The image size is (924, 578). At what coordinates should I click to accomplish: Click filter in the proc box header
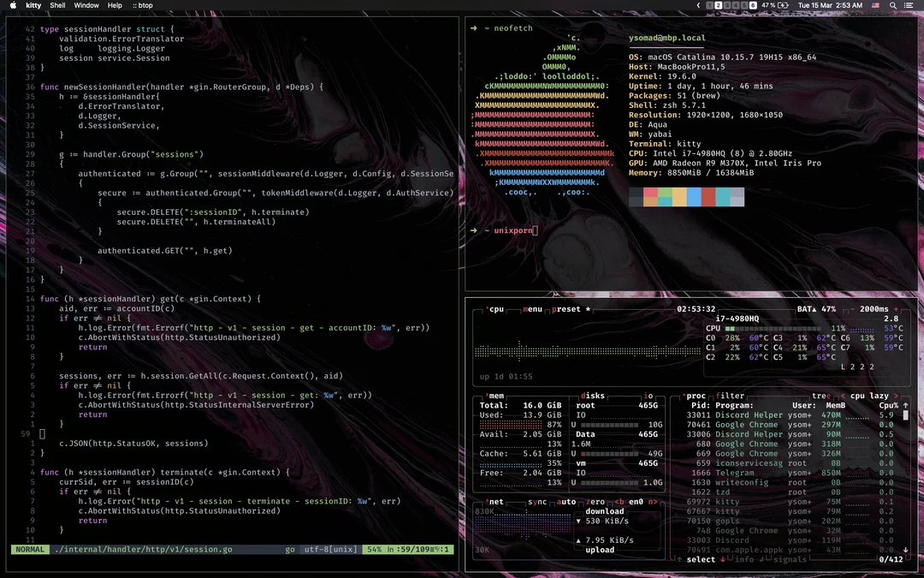(x=730, y=396)
